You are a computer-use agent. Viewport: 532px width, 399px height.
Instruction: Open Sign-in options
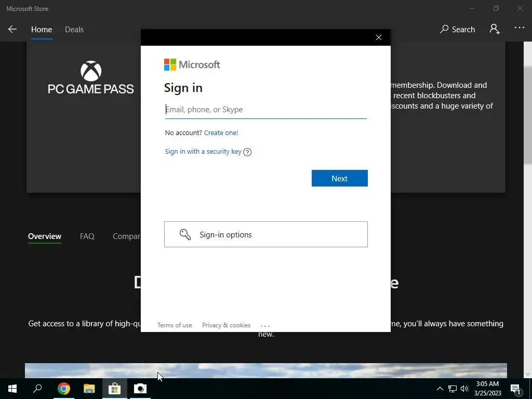click(x=265, y=234)
